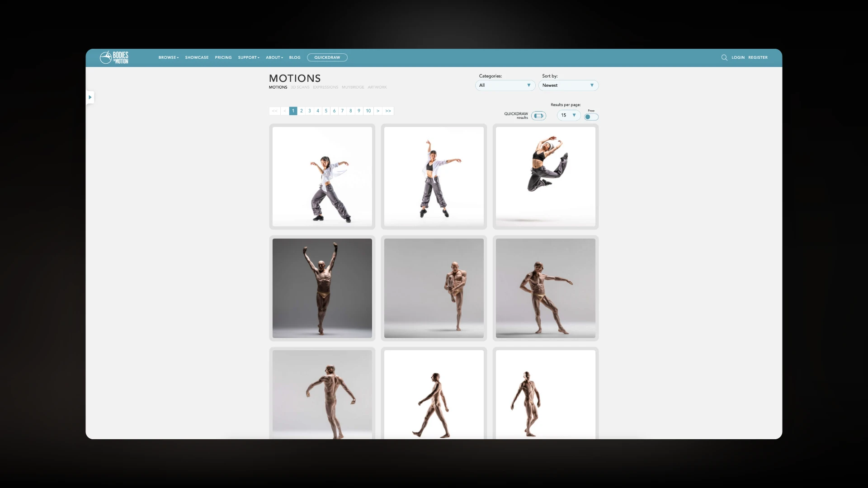The width and height of the screenshot is (868, 488).
Task: Click the QUICKDRAW button in navbar
Action: 327,57
